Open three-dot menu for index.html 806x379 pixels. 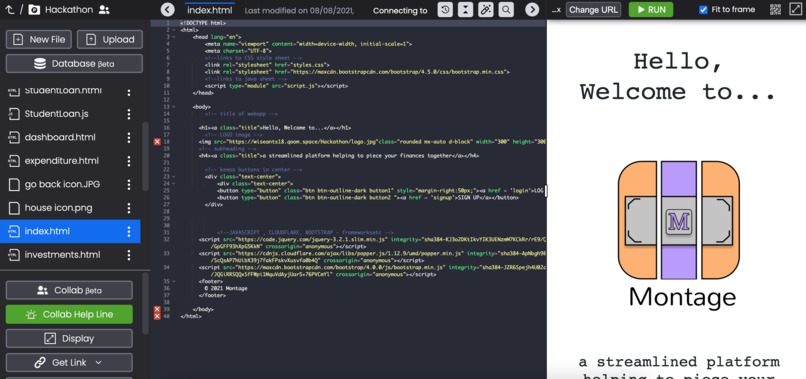tap(129, 231)
